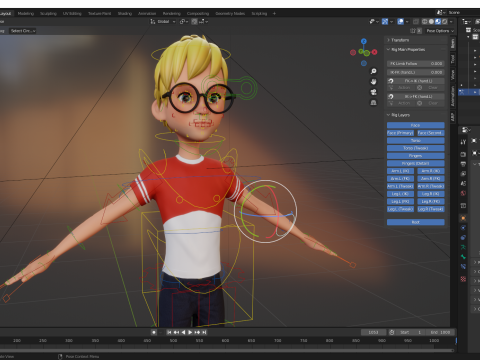Open Bone Constraints properties icon

[x=463, y=267]
